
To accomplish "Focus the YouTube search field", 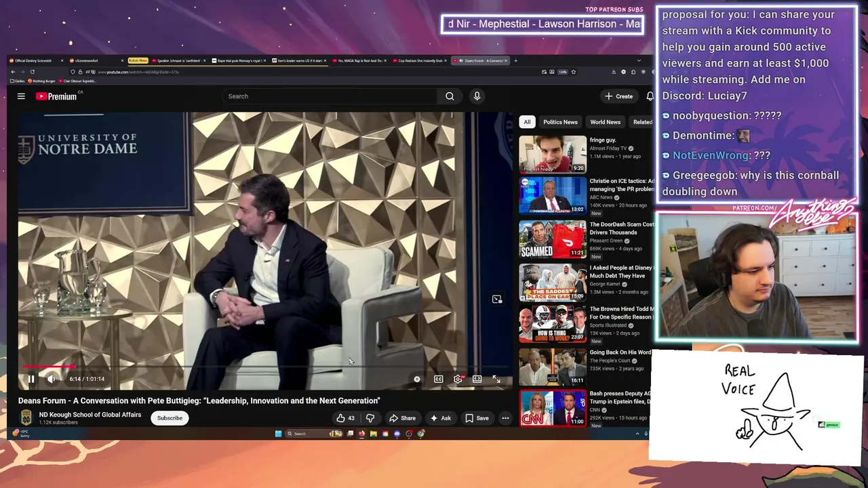I will tap(330, 96).
